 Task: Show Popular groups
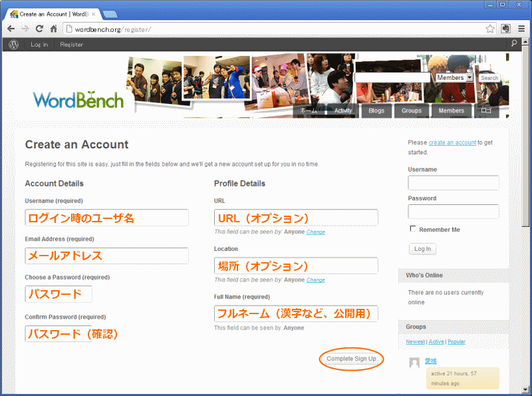coord(456,341)
